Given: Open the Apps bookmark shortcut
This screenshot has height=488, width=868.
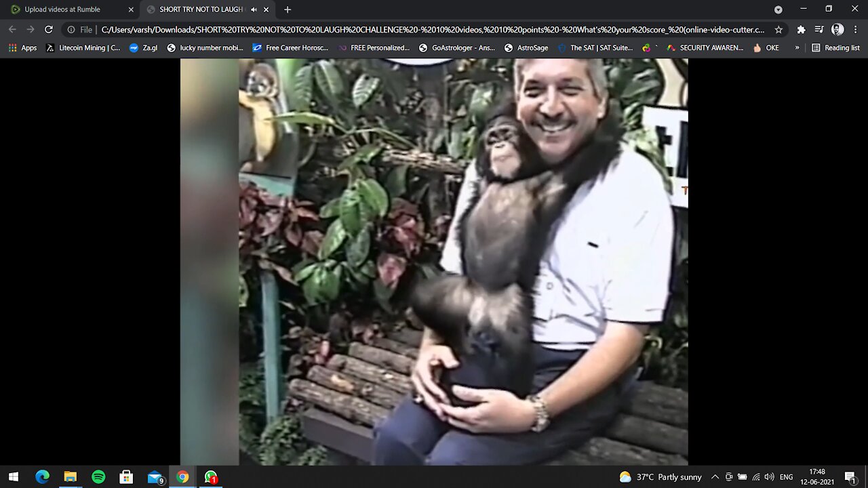Looking at the screenshot, I should pyautogui.click(x=22, y=47).
